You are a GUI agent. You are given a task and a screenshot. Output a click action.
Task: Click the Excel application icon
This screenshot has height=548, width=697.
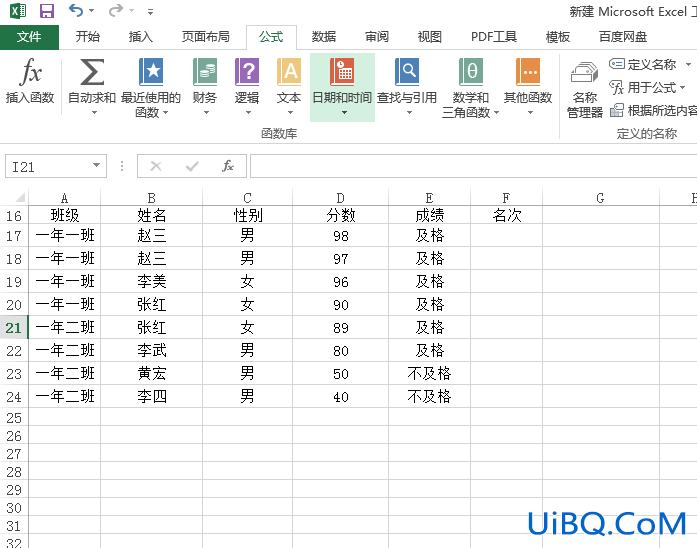pyautogui.click(x=18, y=10)
